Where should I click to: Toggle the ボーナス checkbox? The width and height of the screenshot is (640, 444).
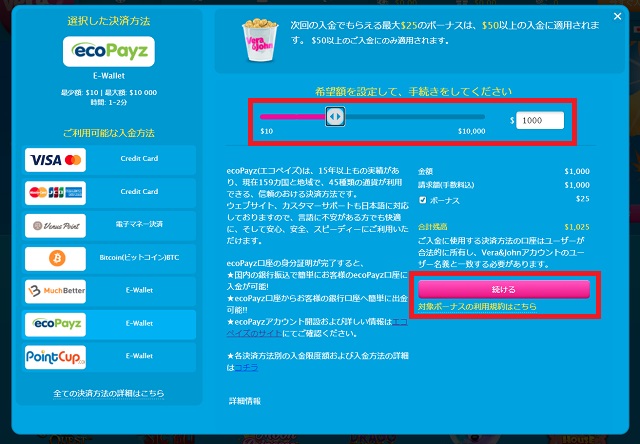pyautogui.click(x=423, y=199)
